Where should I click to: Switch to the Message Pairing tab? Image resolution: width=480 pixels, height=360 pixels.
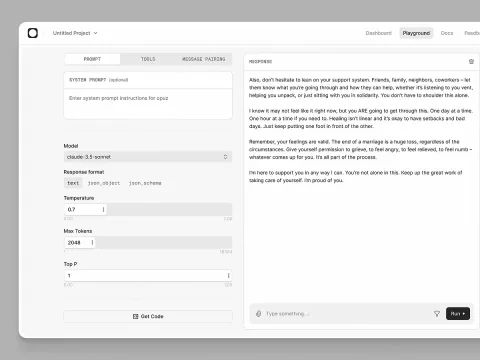click(204, 59)
